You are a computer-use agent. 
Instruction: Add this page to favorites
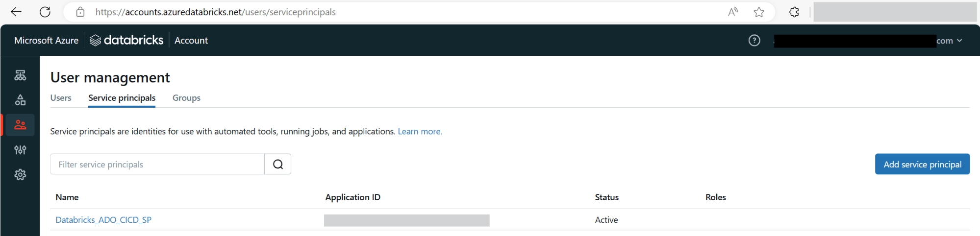pos(759,12)
